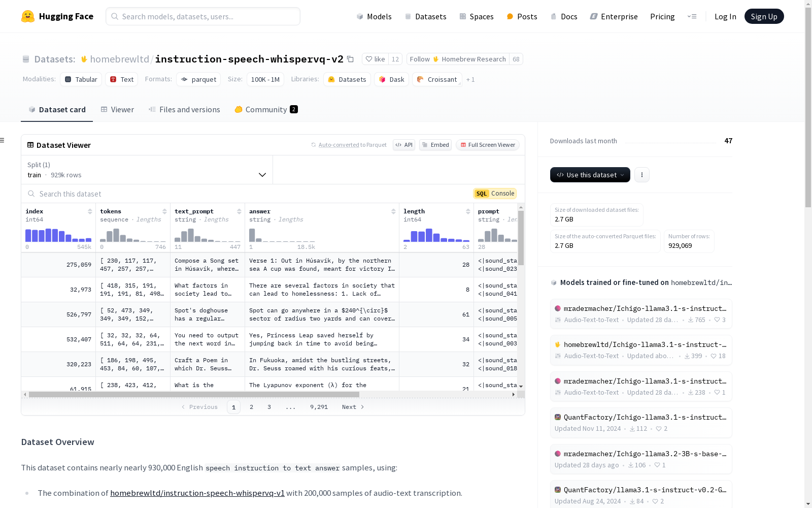Go to page 3 of the dataset
The image size is (812, 508).
click(269, 407)
